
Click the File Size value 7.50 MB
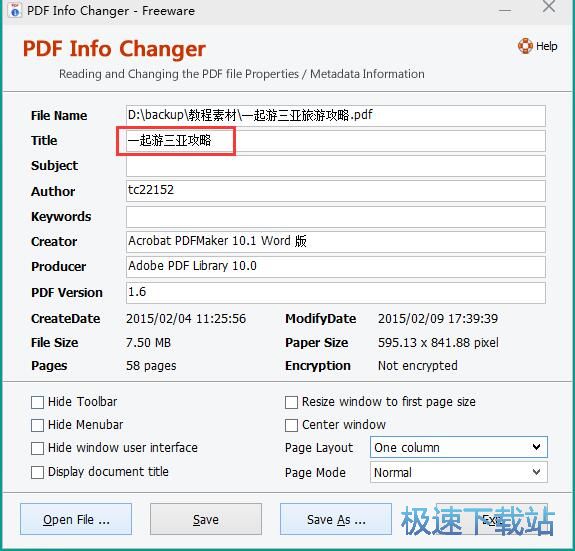(149, 342)
